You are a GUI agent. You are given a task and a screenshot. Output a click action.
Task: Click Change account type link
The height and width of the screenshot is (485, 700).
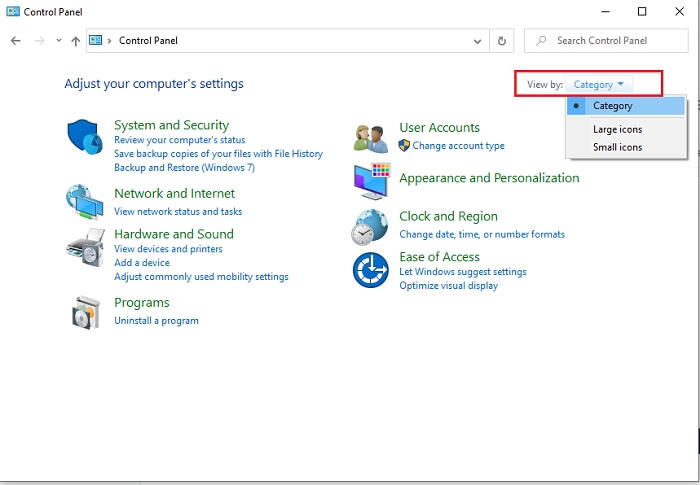[458, 146]
